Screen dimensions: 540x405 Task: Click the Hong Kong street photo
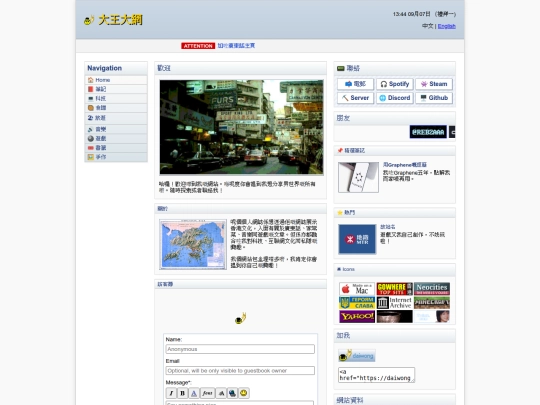pos(241,127)
